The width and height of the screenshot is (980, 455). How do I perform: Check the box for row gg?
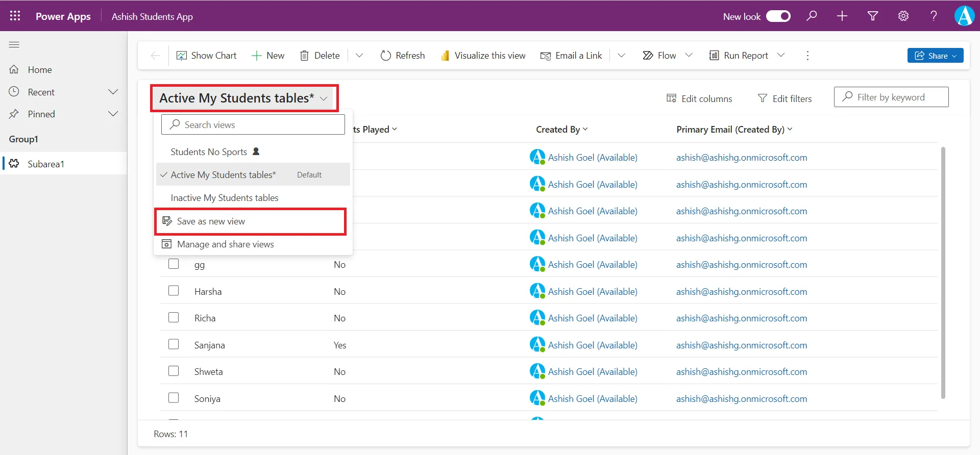[174, 264]
